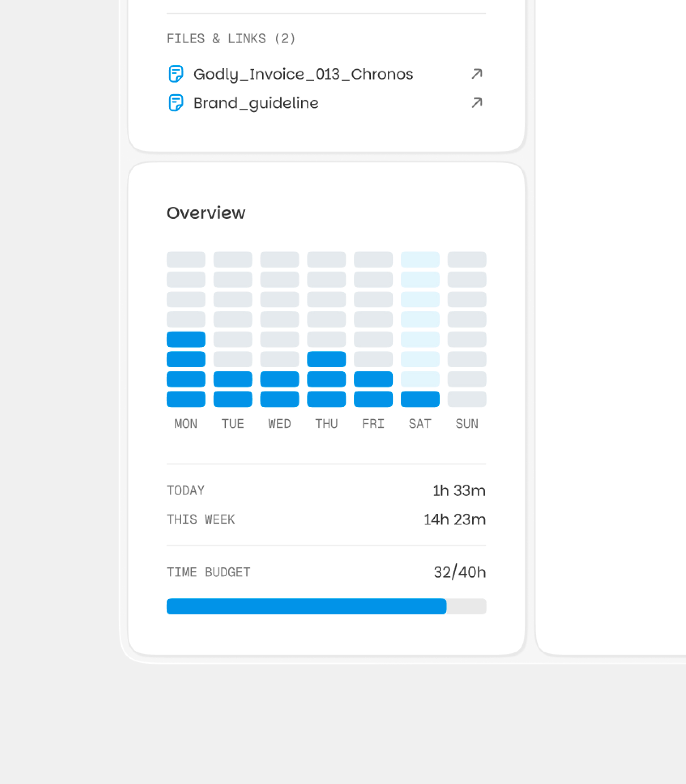Viewport: 686px width, 784px height.
Task: Open the Brand_guideline file link
Action: 256,103
